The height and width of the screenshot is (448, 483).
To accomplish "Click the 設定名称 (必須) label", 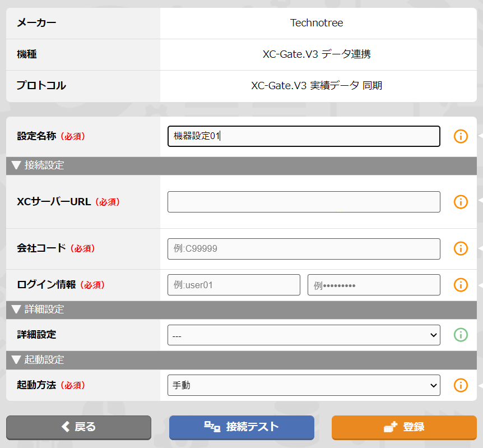I will point(51,136).
